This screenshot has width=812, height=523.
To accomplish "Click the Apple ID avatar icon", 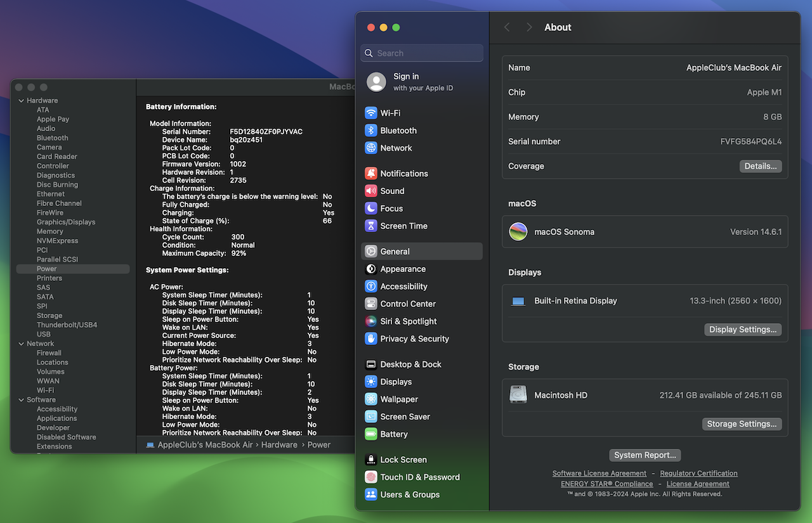I will click(x=376, y=82).
